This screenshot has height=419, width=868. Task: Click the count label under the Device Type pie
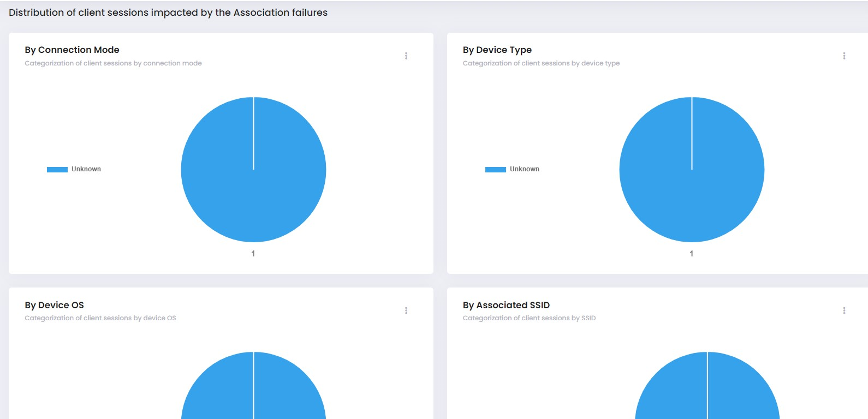691,254
